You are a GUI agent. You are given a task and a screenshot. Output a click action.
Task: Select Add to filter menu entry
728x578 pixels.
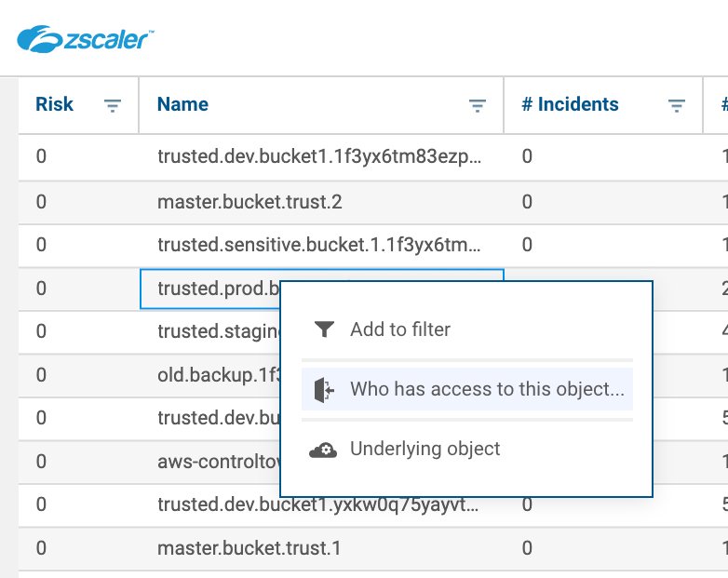400,329
